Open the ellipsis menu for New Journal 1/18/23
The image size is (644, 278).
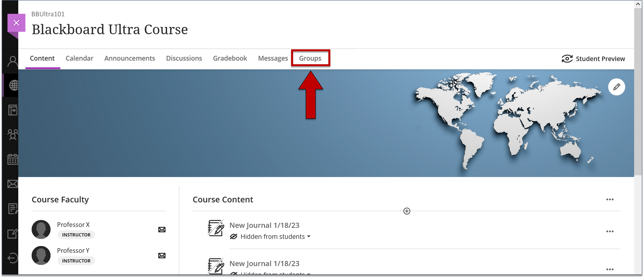610,231
